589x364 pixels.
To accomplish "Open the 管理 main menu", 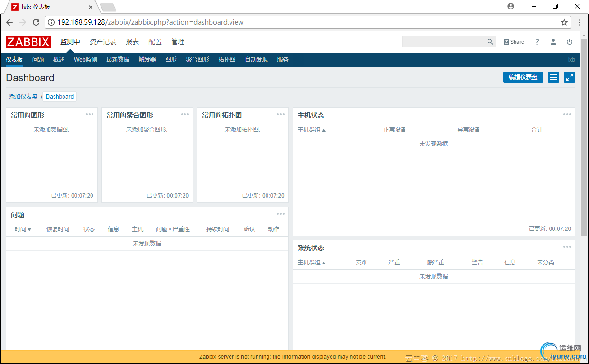I will coord(178,42).
